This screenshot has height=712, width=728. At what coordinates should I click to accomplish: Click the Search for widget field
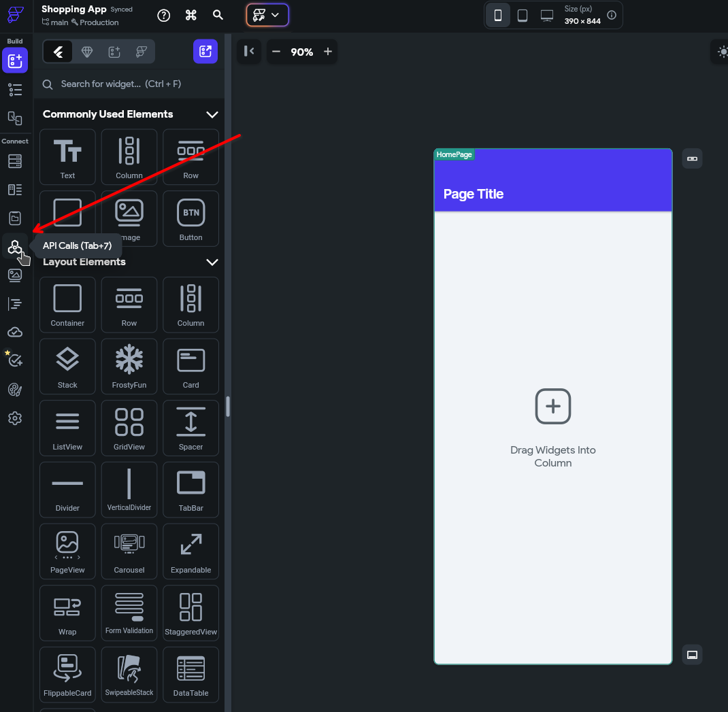click(129, 84)
